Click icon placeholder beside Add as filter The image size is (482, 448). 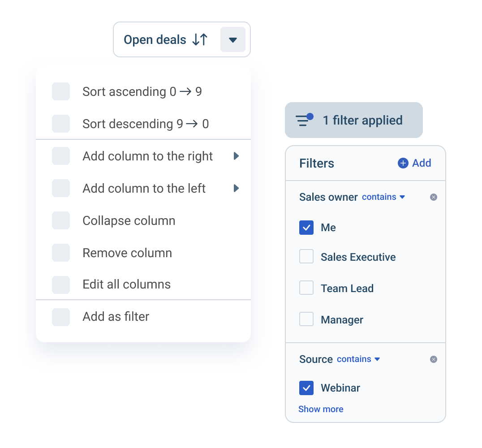[61, 317]
